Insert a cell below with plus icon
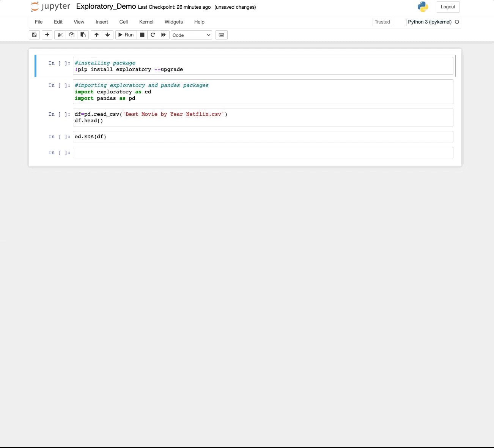The image size is (494, 448). [x=47, y=35]
